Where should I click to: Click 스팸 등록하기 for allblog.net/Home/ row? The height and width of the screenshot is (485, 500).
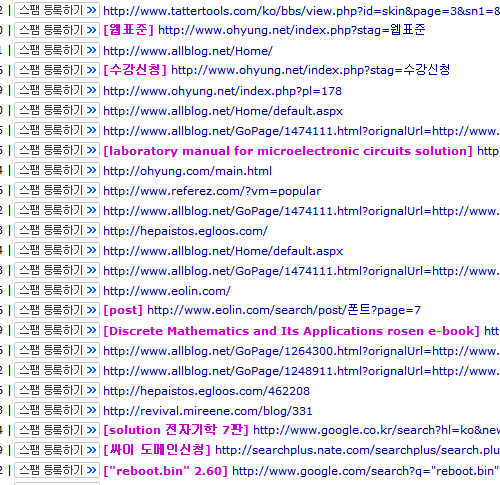tap(57, 50)
